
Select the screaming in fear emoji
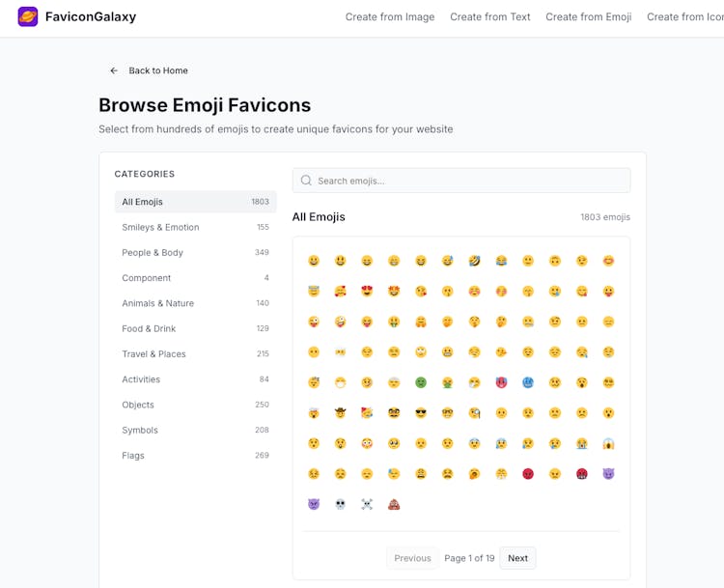click(x=608, y=444)
